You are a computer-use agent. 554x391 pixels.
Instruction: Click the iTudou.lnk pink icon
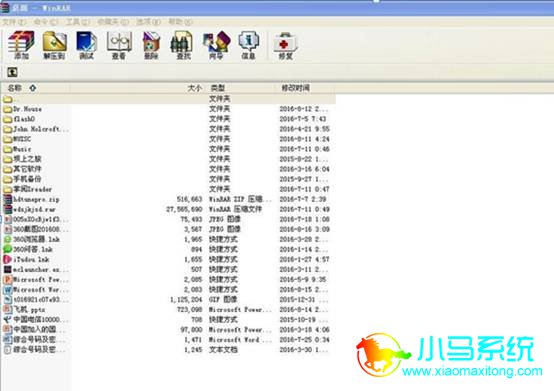point(8,259)
